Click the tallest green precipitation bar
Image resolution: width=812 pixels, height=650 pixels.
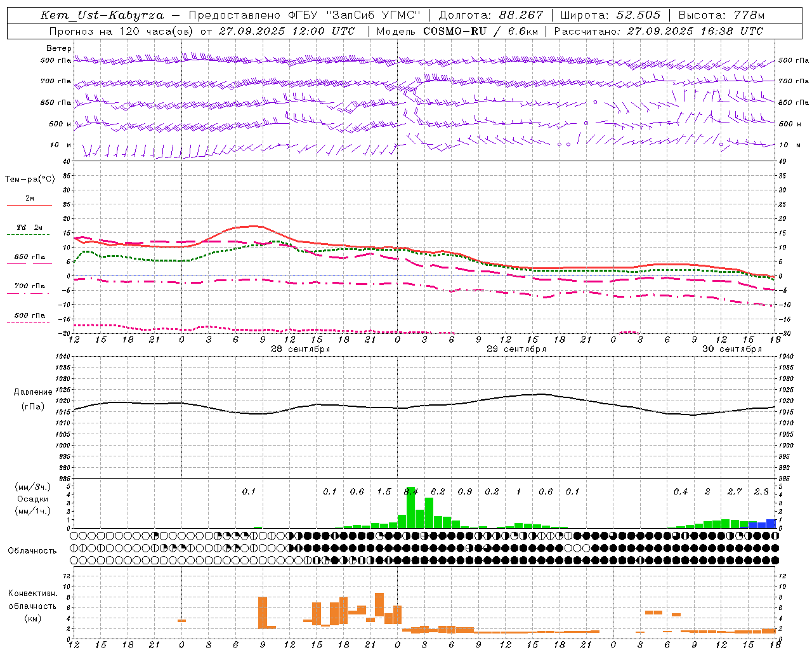pos(411,507)
